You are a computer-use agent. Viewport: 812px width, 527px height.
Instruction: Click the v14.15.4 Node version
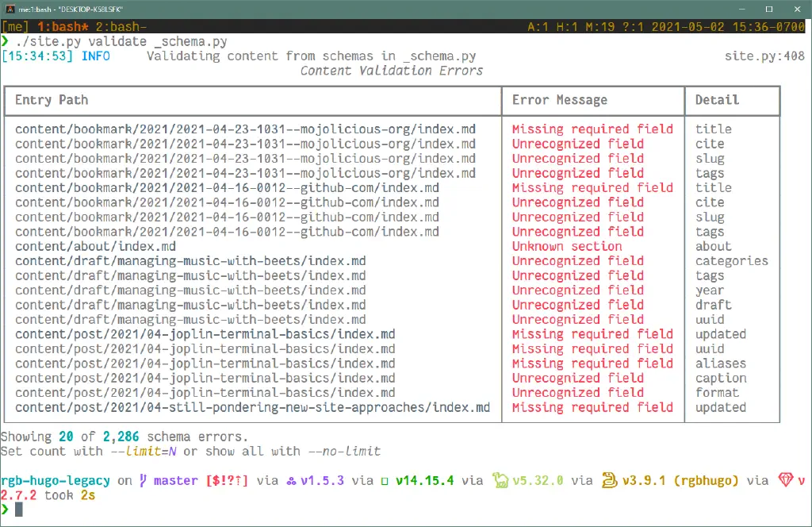coord(425,481)
